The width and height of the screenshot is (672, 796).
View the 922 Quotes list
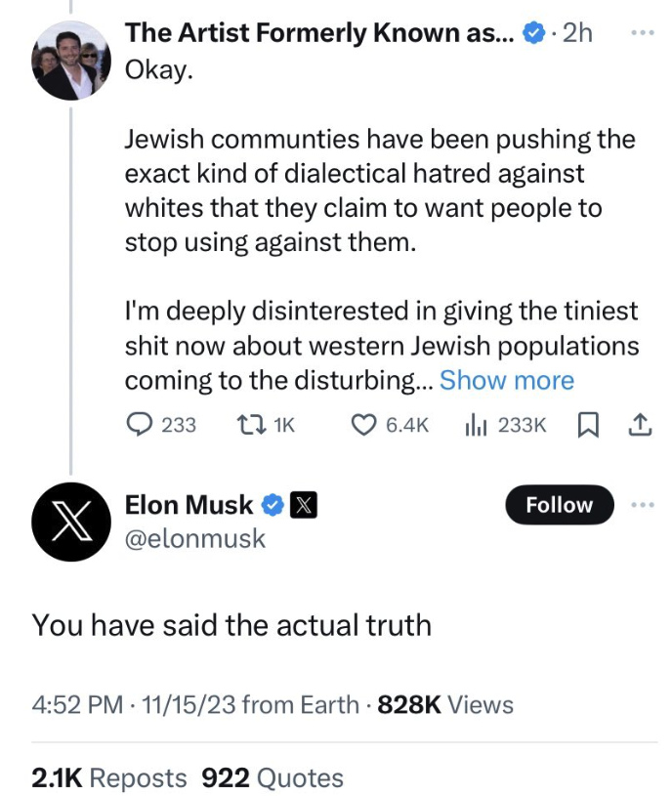(x=273, y=777)
